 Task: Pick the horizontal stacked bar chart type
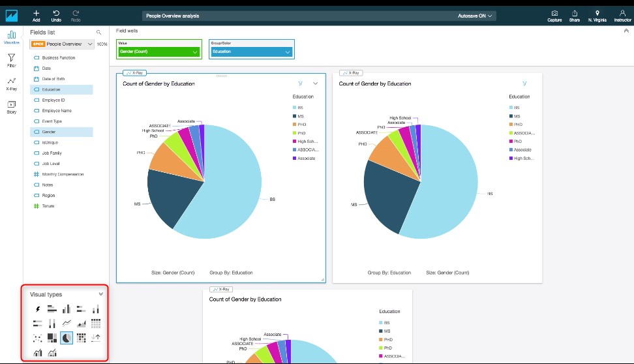tap(82, 309)
